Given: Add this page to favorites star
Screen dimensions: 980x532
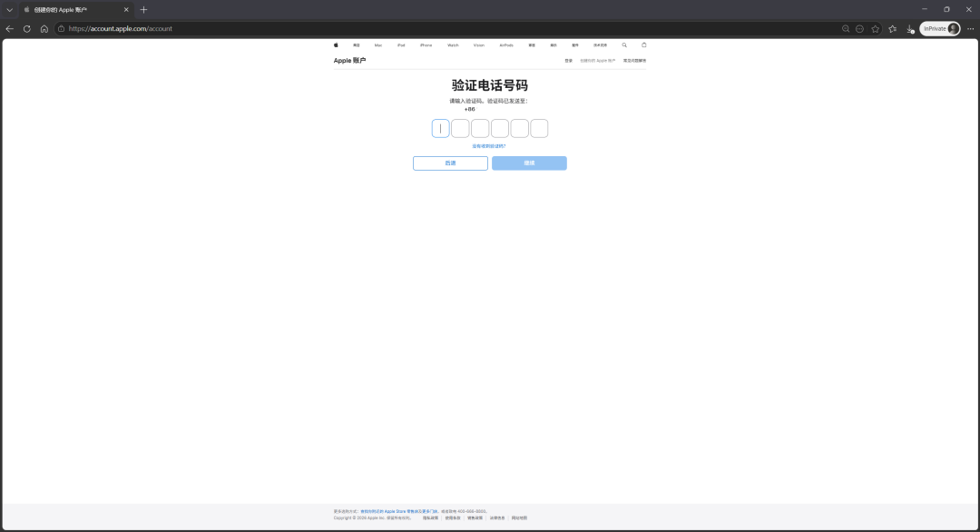Looking at the screenshot, I should (x=875, y=29).
